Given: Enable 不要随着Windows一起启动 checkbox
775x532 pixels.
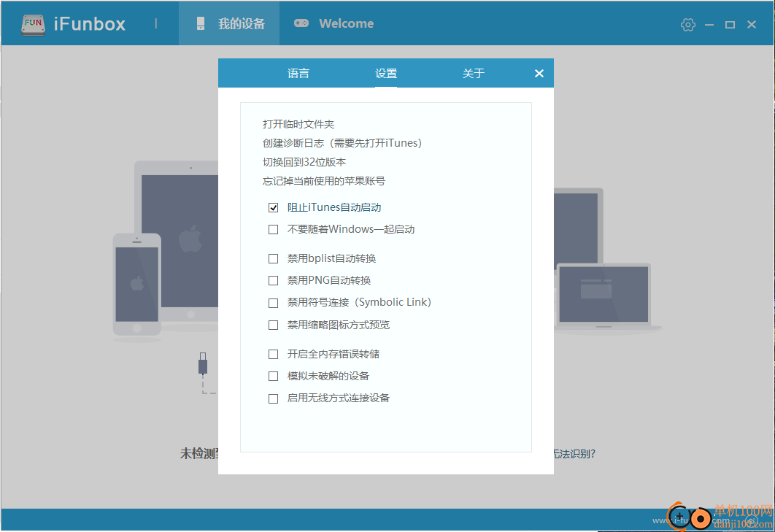Looking at the screenshot, I should coord(274,229).
